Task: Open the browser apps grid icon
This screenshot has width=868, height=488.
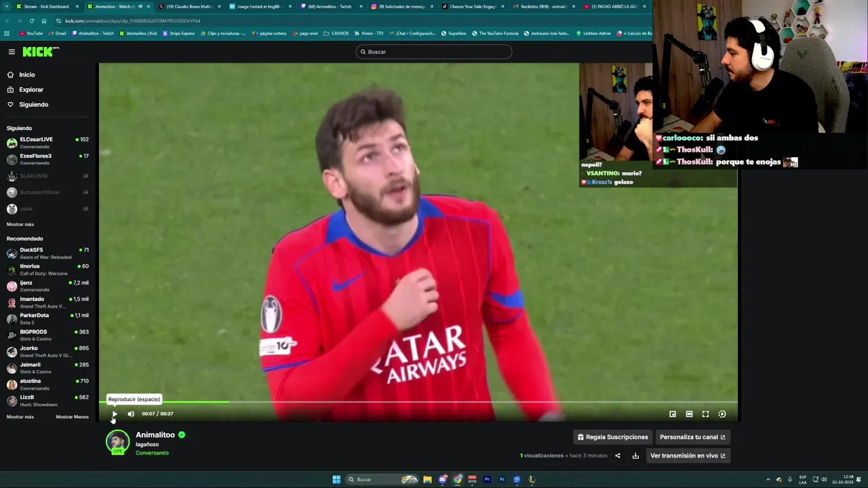Action: coord(7,33)
